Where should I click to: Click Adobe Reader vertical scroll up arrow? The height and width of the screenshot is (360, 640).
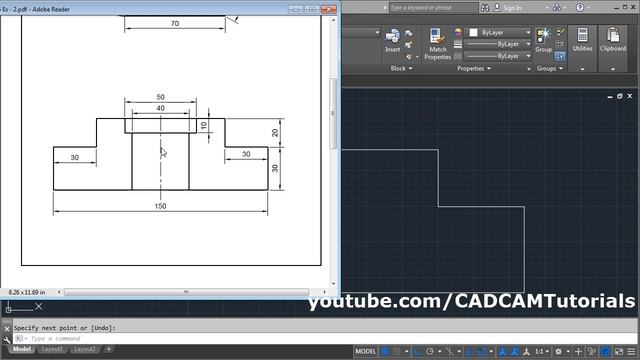click(x=333, y=20)
